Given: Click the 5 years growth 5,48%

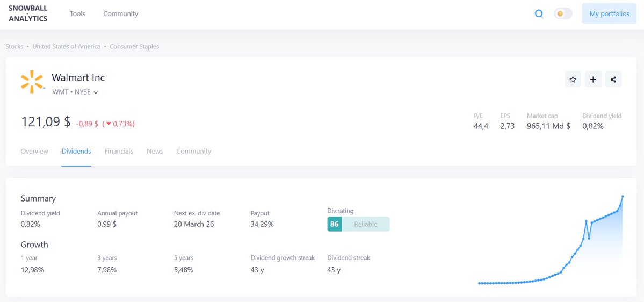Looking at the screenshot, I should [184, 270].
